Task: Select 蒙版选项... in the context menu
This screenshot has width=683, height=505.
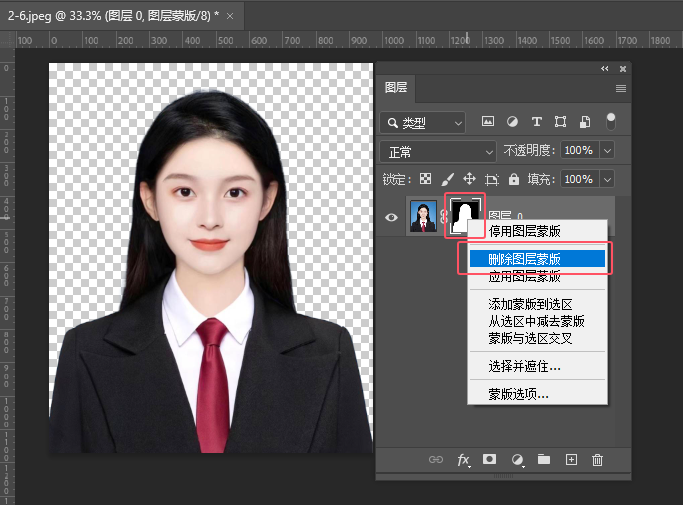Action: coord(518,393)
